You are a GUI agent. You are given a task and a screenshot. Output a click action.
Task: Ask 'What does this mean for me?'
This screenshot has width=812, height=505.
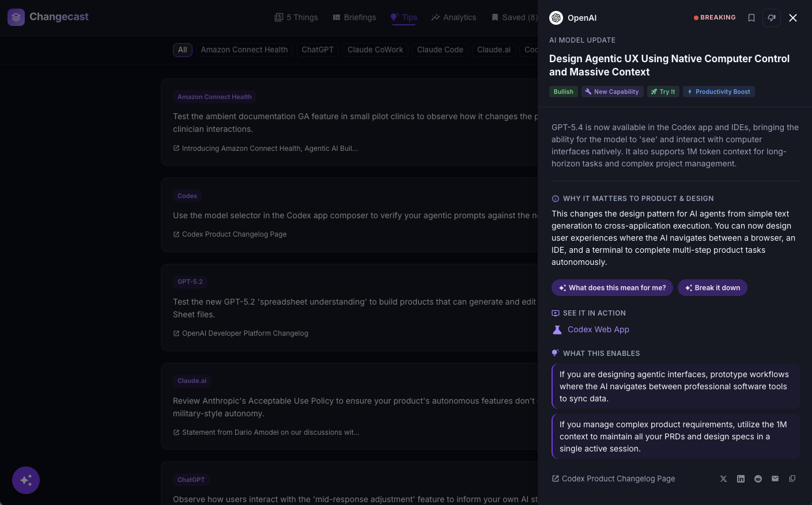pyautogui.click(x=612, y=287)
